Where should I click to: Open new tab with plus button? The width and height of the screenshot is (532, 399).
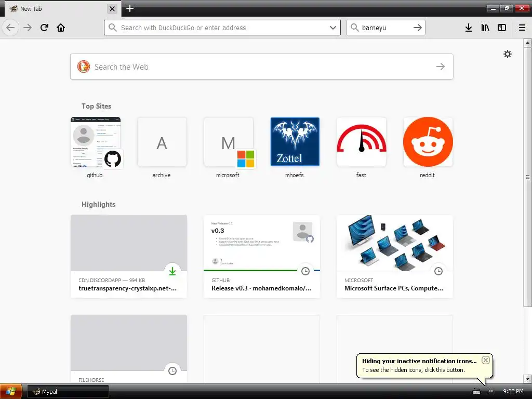129,8
